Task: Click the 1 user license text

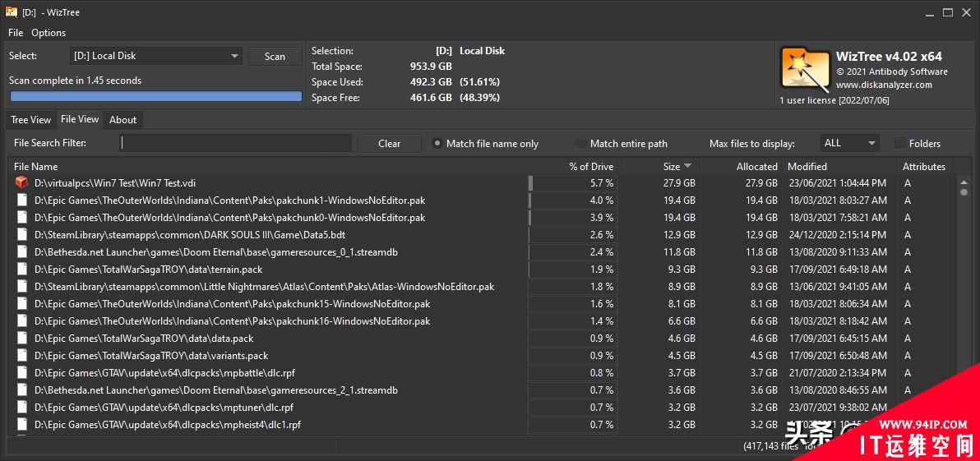Action: click(x=834, y=100)
